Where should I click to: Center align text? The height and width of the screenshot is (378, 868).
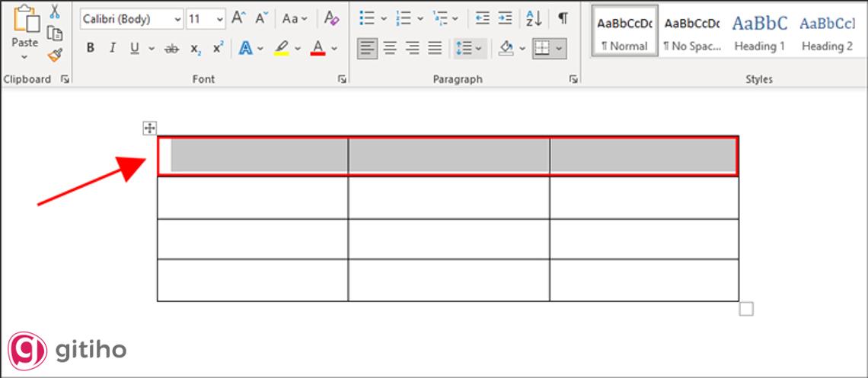click(x=391, y=49)
